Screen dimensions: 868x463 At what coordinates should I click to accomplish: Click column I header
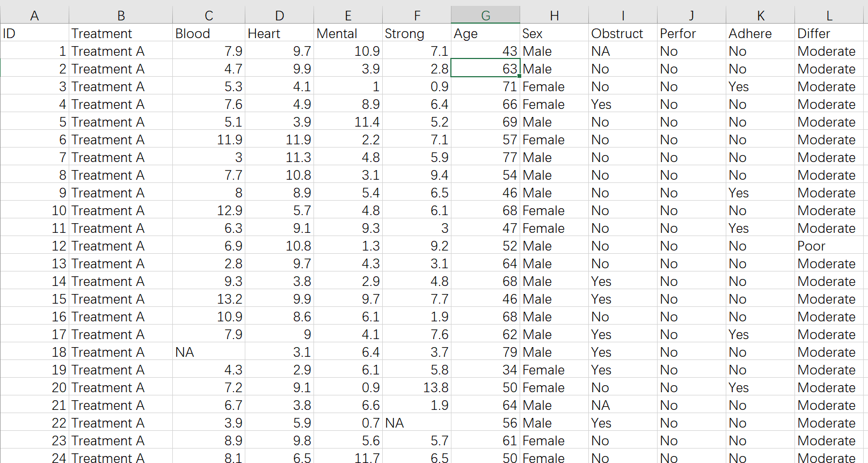(x=623, y=16)
